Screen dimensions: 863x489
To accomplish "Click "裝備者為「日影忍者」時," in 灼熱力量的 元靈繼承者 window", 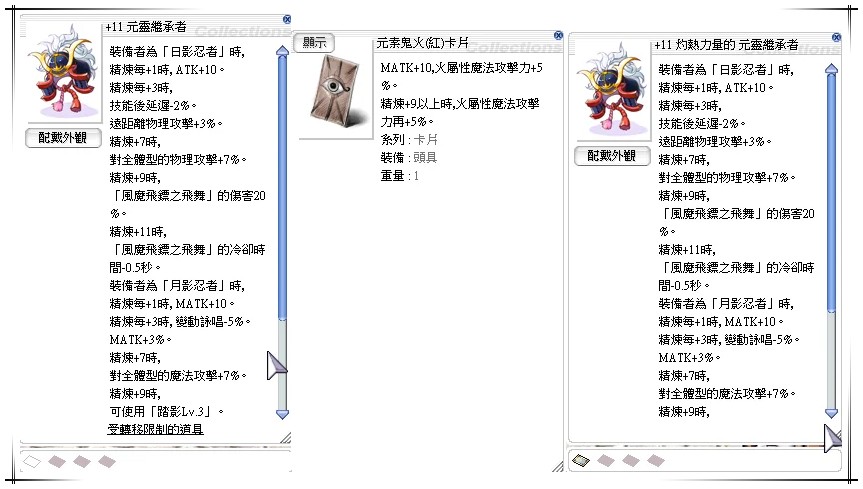I will [727, 70].
